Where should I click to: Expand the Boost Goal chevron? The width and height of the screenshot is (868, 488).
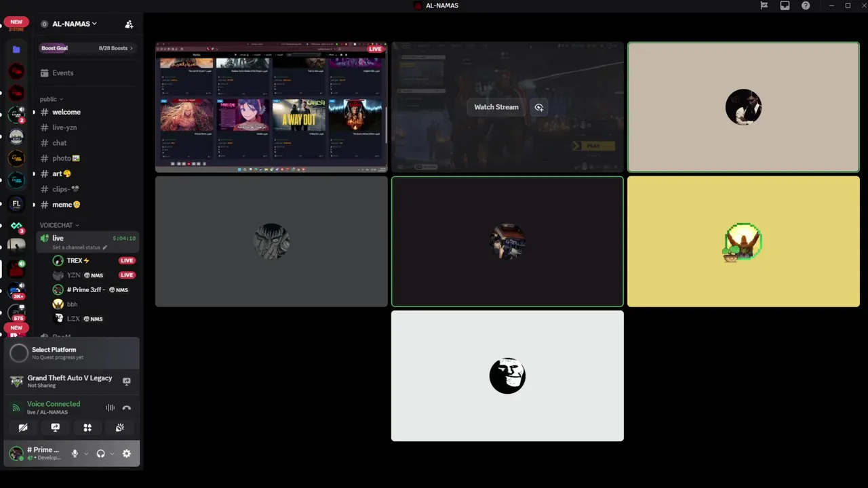(132, 48)
